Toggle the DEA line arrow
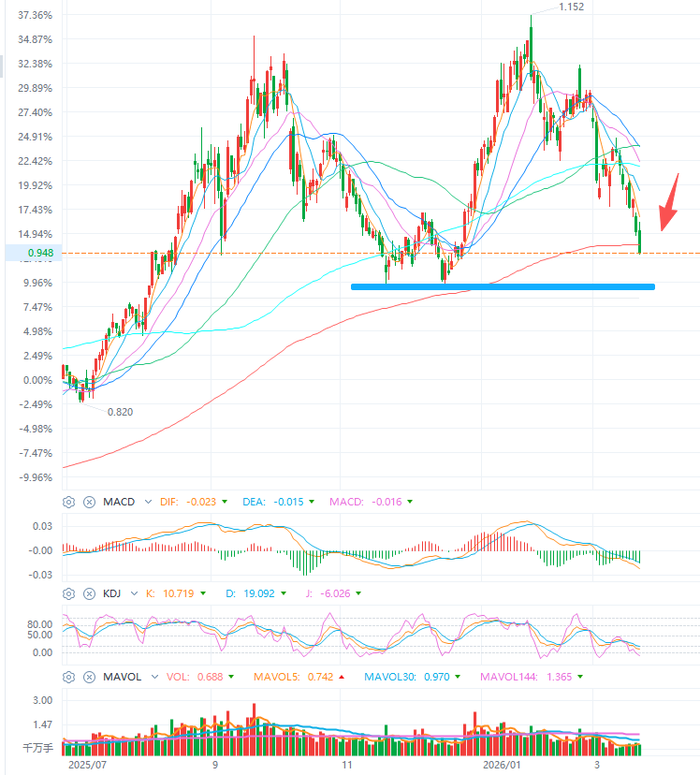The height and width of the screenshot is (775, 700). tap(312, 502)
